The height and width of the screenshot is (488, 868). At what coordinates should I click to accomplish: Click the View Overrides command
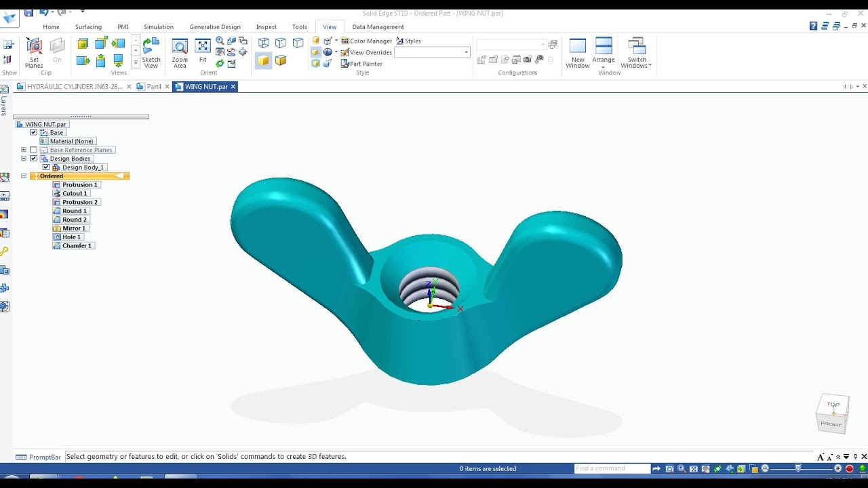(x=366, y=52)
